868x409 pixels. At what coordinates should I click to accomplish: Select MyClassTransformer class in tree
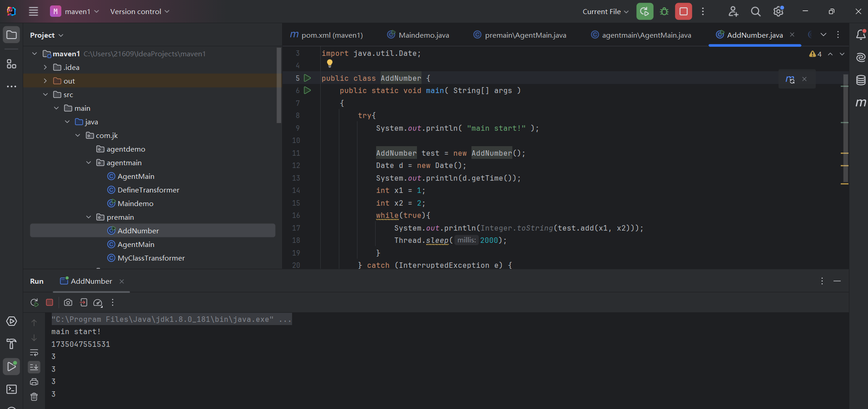coord(151,258)
